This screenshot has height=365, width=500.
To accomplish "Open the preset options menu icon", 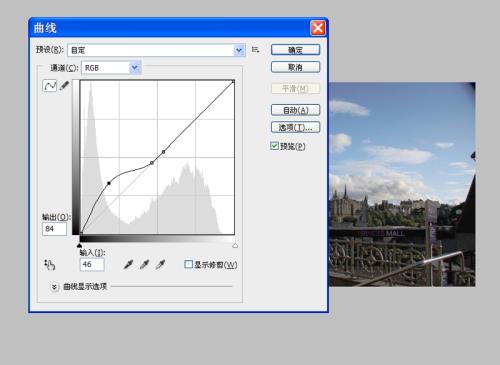I will click(x=255, y=50).
